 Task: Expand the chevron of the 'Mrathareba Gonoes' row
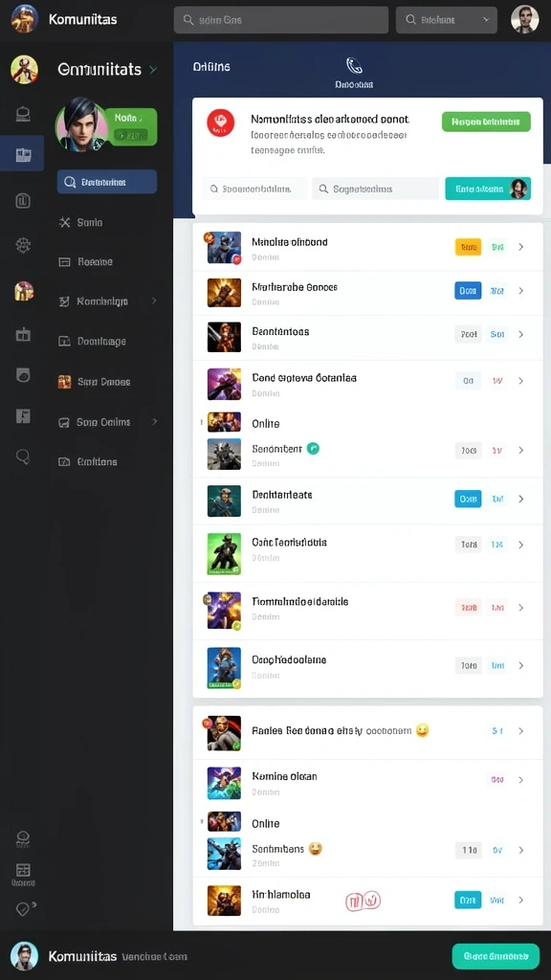point(521,291)
